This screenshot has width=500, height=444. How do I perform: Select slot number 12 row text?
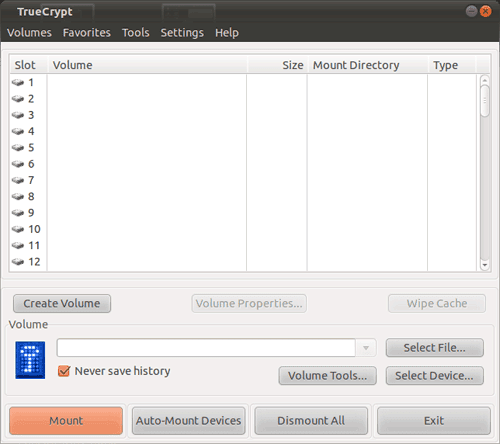tap(34, 262)
